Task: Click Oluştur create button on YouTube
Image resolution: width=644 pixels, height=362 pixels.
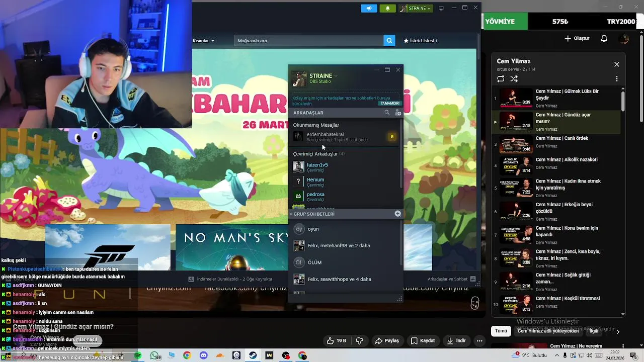Action: 577,39
